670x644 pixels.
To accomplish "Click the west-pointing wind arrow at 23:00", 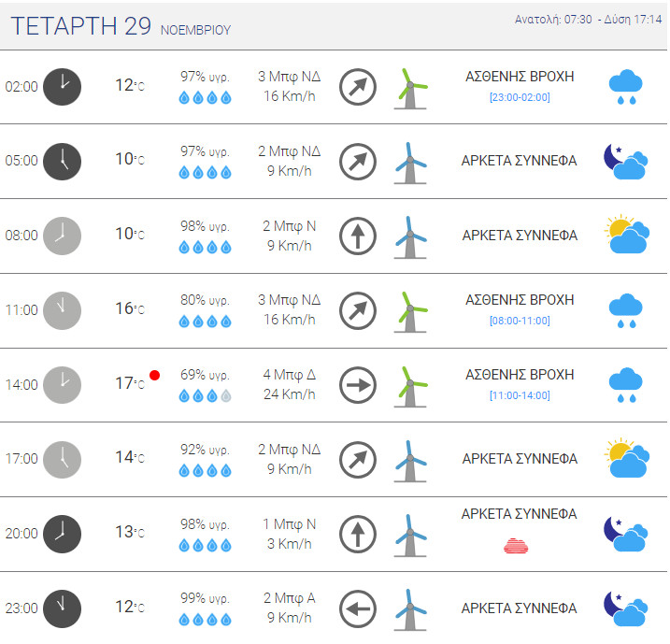I will (x=357, y=608).
